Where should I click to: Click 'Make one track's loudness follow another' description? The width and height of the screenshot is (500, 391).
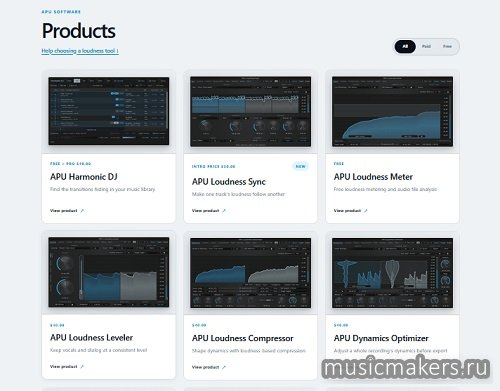pos(238,194)
